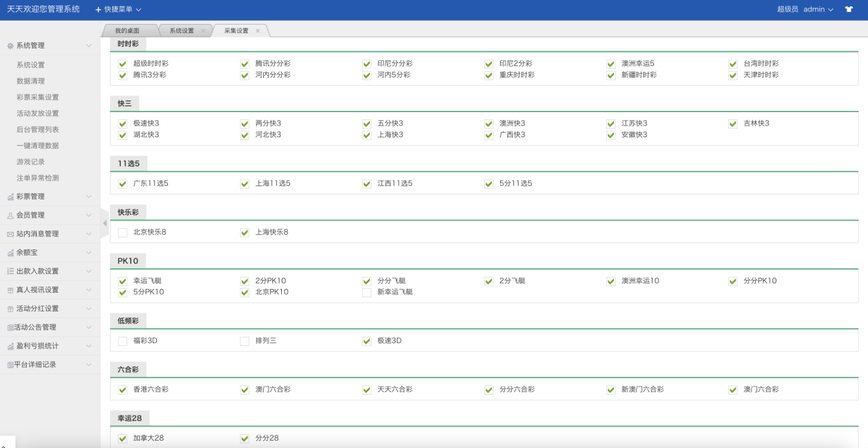Click the member management person icon
Screen dimensions: 868x448
pyautogui.click(x=10, y=215)
